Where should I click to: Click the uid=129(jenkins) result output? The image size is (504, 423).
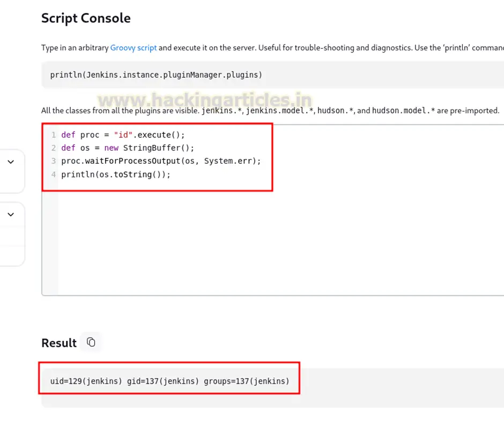[x=170, y=381]
